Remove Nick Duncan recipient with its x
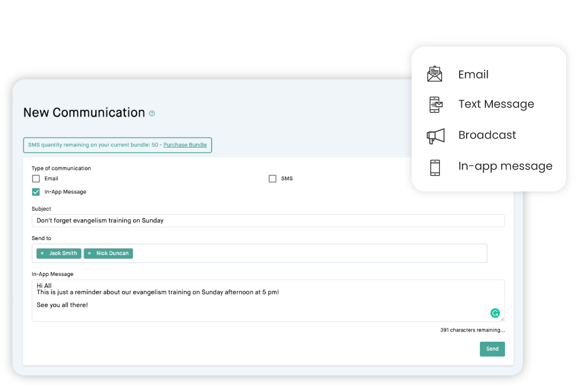588x385 pixels. coord(89,253)
